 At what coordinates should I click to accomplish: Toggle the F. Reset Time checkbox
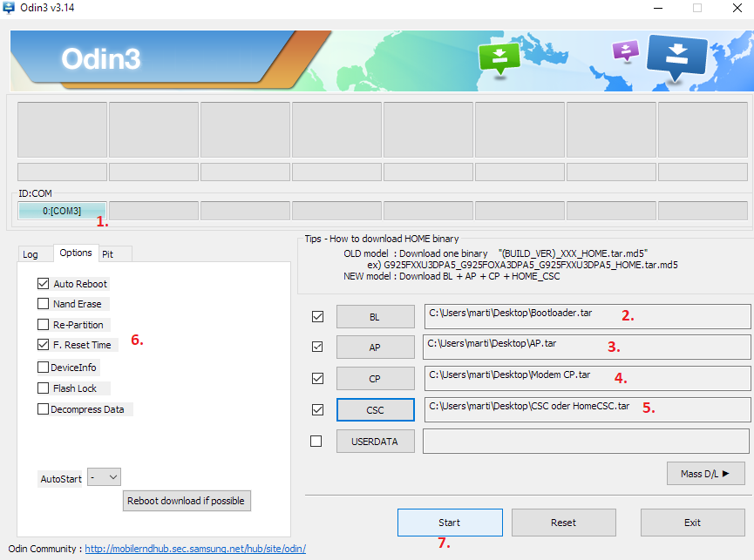44,345
